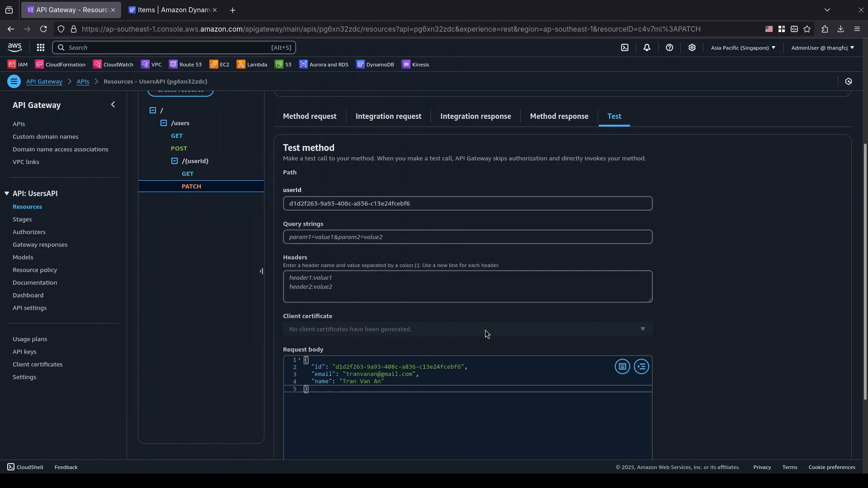
Task: Open the AWS services grid menu
Action: tap(40, 47)
